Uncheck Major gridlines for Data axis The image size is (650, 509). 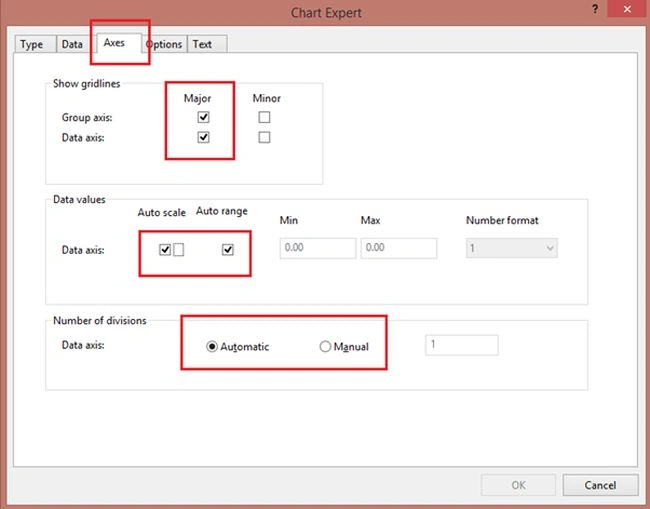[x=203, y=137]
